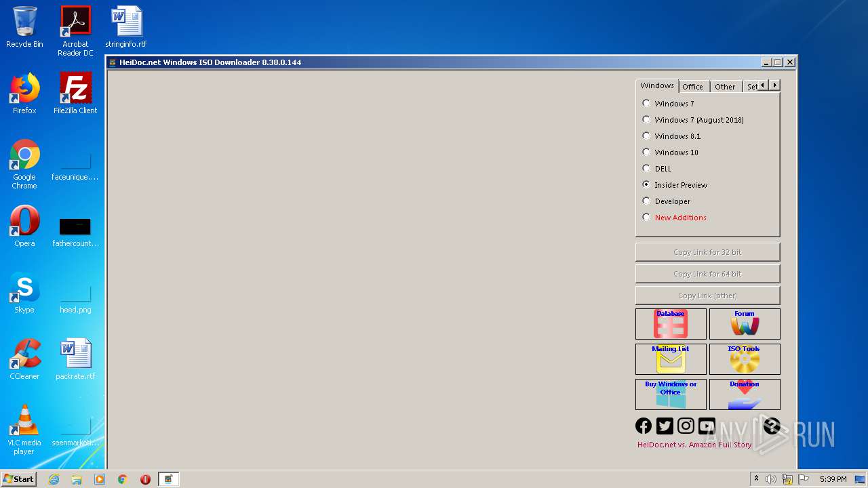
Task: Show hidden system tray icons
Action: 756,479
